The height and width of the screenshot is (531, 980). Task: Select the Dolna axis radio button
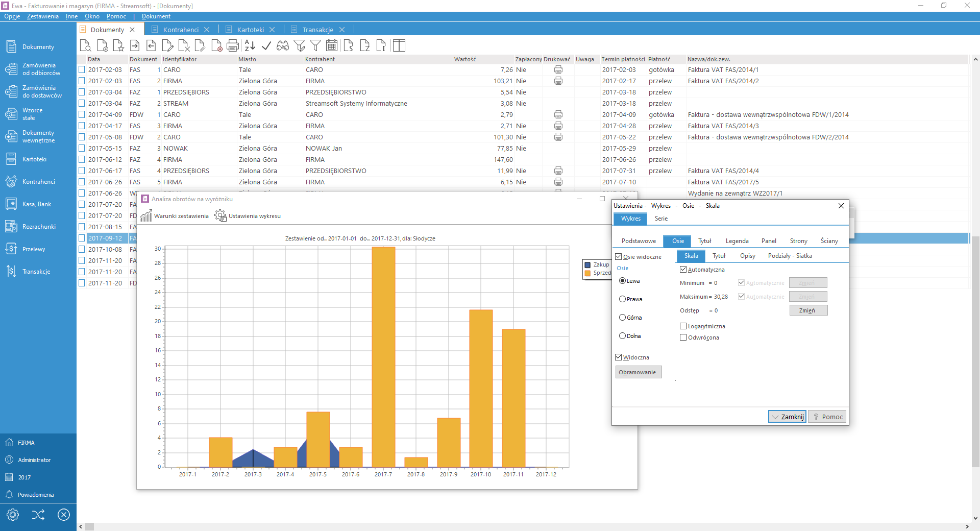point(623,336)
